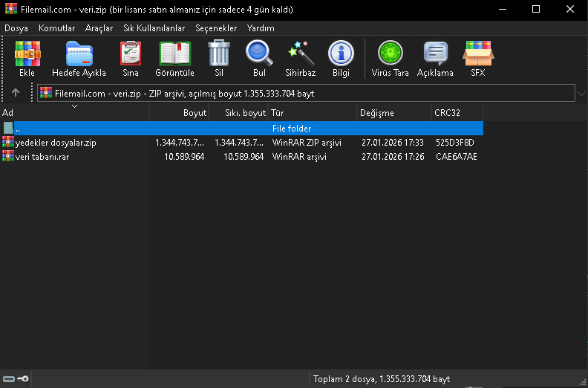Viewport: 588px width, 388px height.
Task: Expand the address bar dropdown arrow
Action: click(581, 94)
